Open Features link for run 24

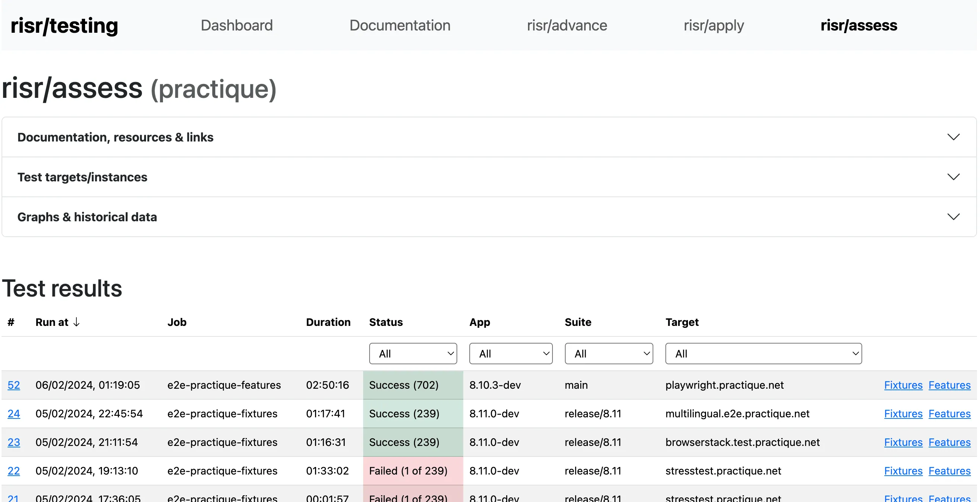pyautogui.click(x=949, y=414)
